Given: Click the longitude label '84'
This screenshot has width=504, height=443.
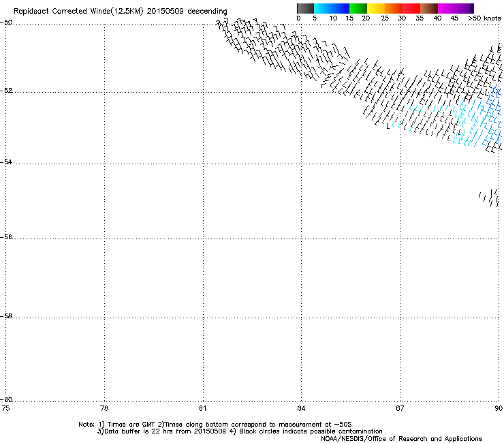Looking at the screenshot, I should 301,408.
